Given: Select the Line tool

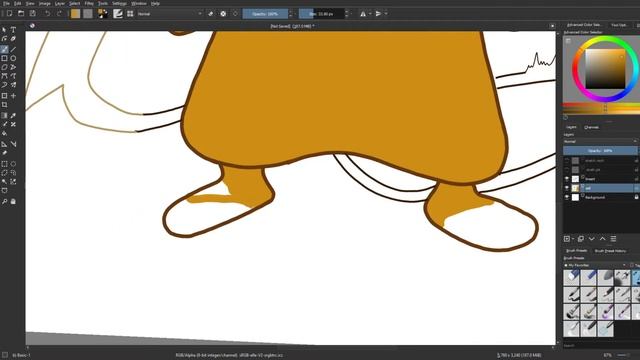Looking at the screenshot, I should pyautogui.click(x=13, y=49).
